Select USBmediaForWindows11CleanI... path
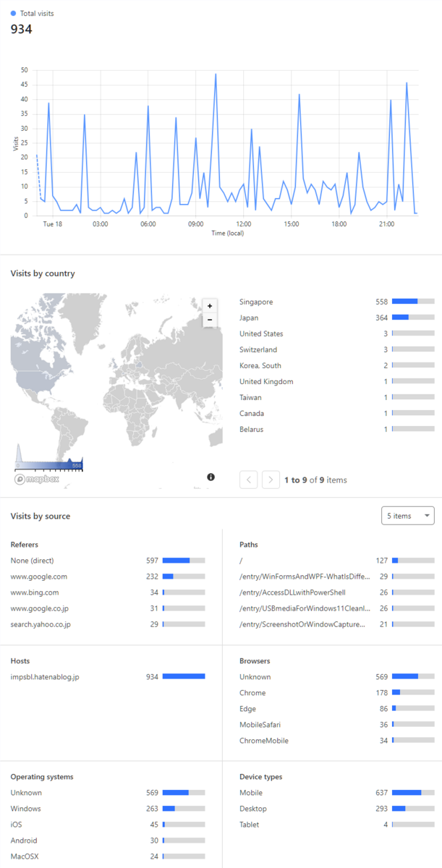This screenshot has height=868, width=442. click(337, 608)
